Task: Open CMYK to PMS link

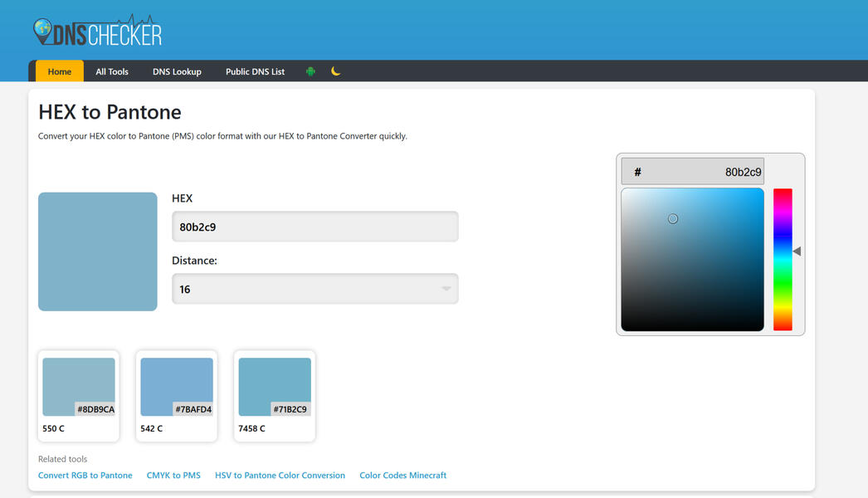Action: click(x=173, y=476)
